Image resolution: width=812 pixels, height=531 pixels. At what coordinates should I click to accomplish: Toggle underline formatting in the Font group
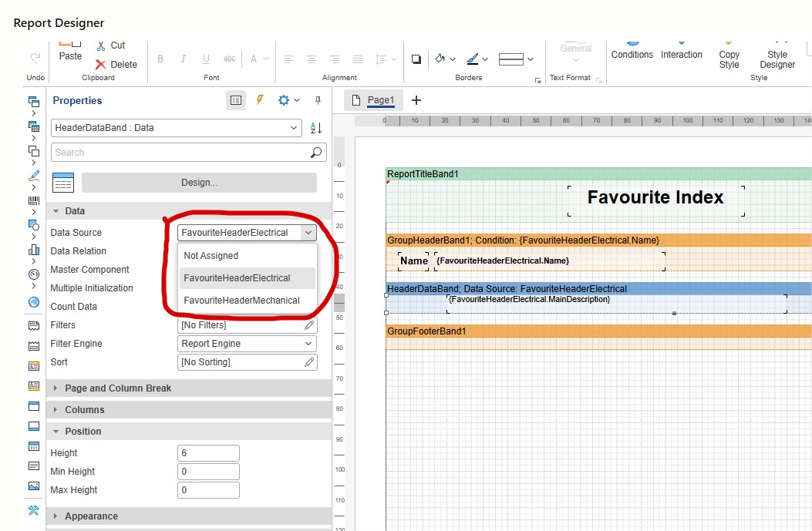point(204,58)
